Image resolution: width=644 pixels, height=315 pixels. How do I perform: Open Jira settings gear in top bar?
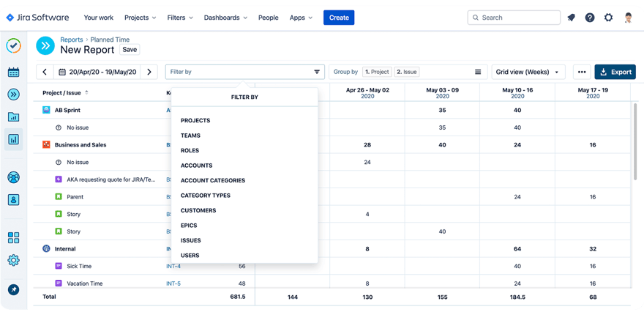pyautogui.click(x=608, y=18)
